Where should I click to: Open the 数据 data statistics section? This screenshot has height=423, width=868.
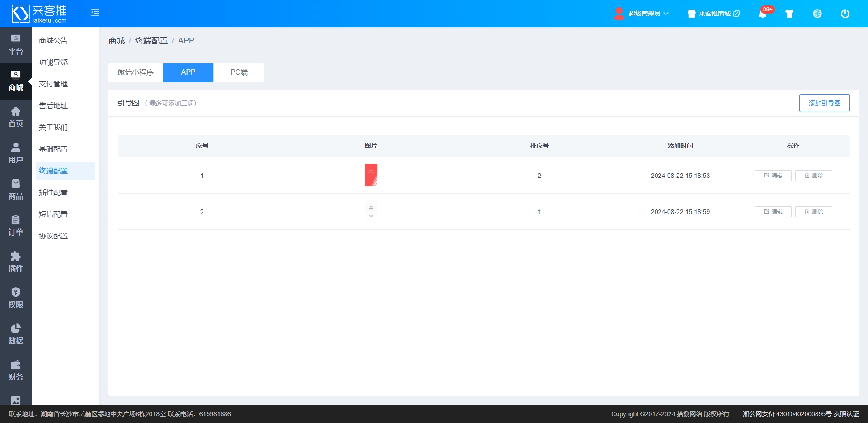(x=16, y=334)
